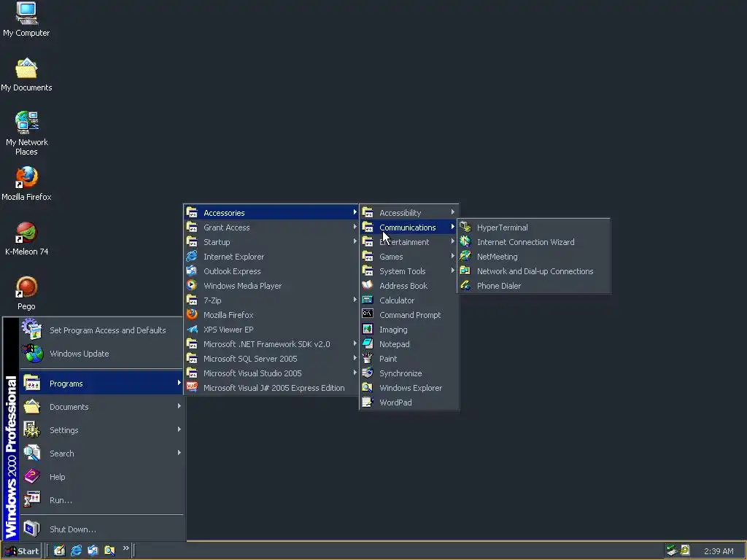Launch Mozilla Firefox desktop shortcut
The height and width of the screenshot is (560, 747).
(26, 183)
